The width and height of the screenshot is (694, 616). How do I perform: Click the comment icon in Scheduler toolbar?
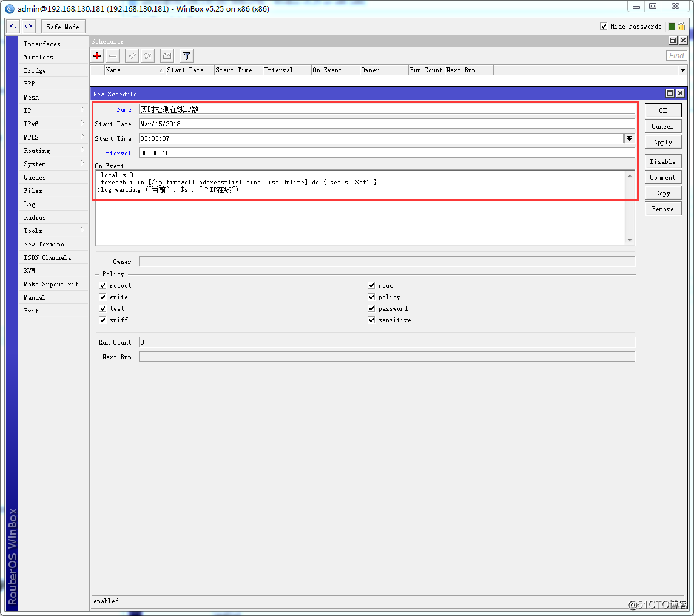(x=167, y=56)
